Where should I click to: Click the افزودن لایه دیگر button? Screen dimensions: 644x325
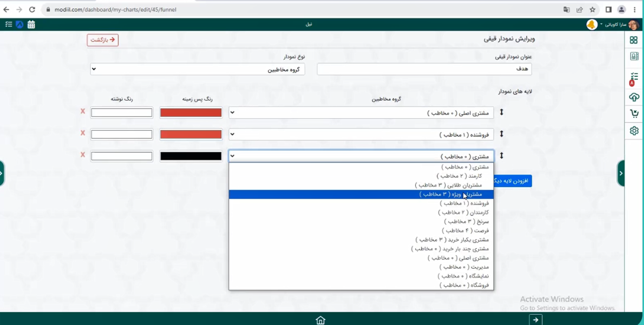click(x=512, y=181)
